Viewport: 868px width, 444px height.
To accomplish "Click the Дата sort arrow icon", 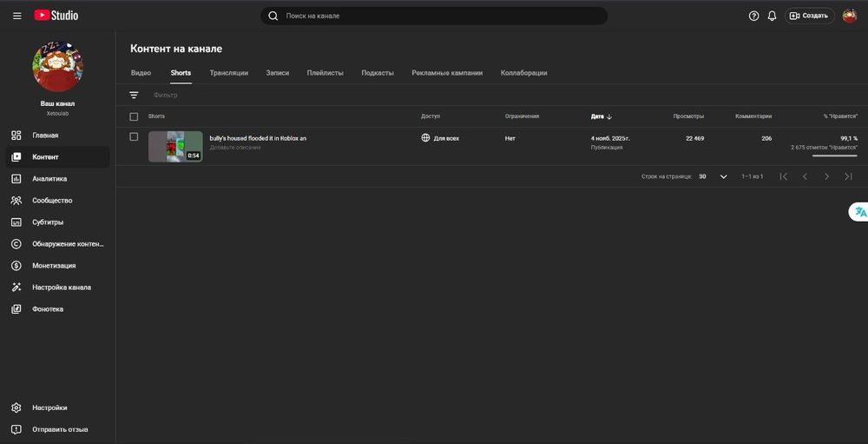I will [x=609, y=116].
